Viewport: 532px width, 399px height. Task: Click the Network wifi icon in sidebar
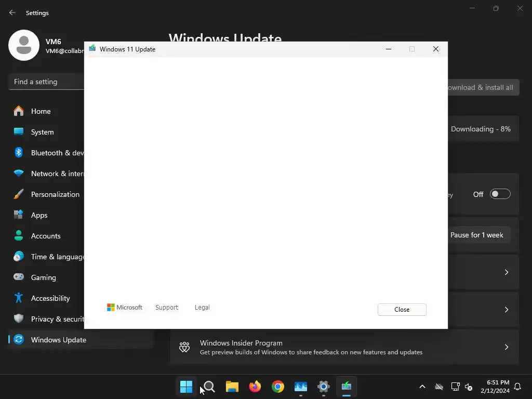pyautogui.click(x=19, y=174)
